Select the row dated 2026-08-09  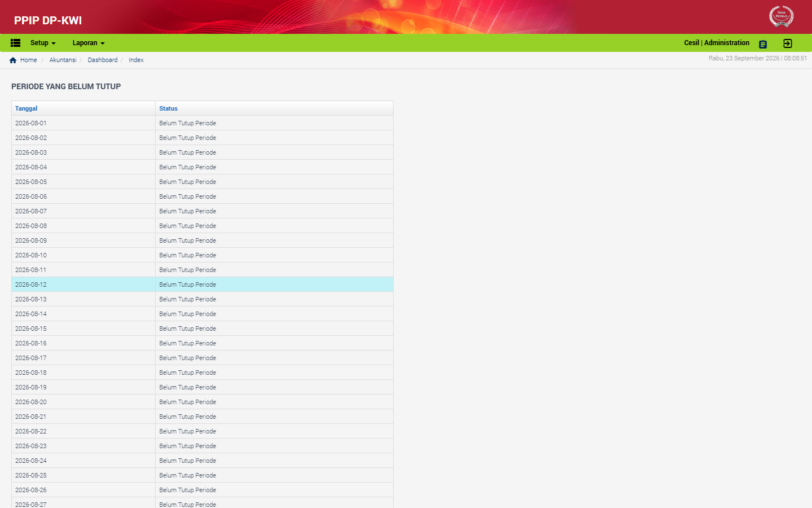click(202, 240)
